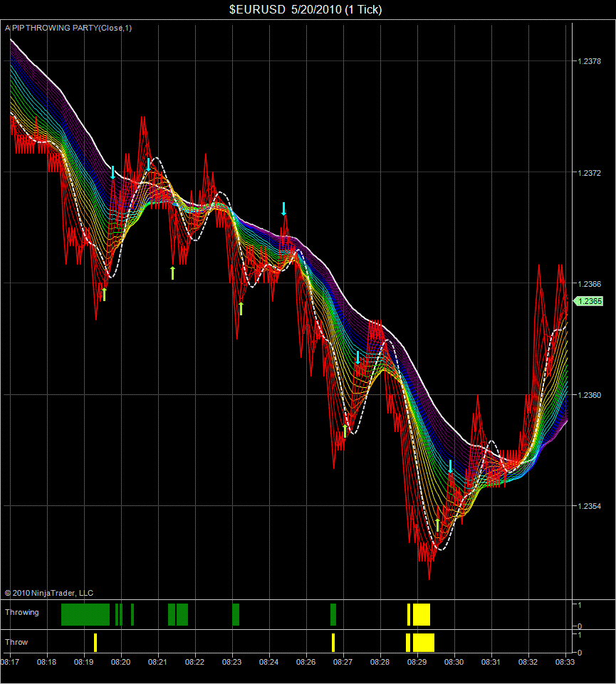
Task: Click the 08:19 time axis label
Action: pos(83,662)
